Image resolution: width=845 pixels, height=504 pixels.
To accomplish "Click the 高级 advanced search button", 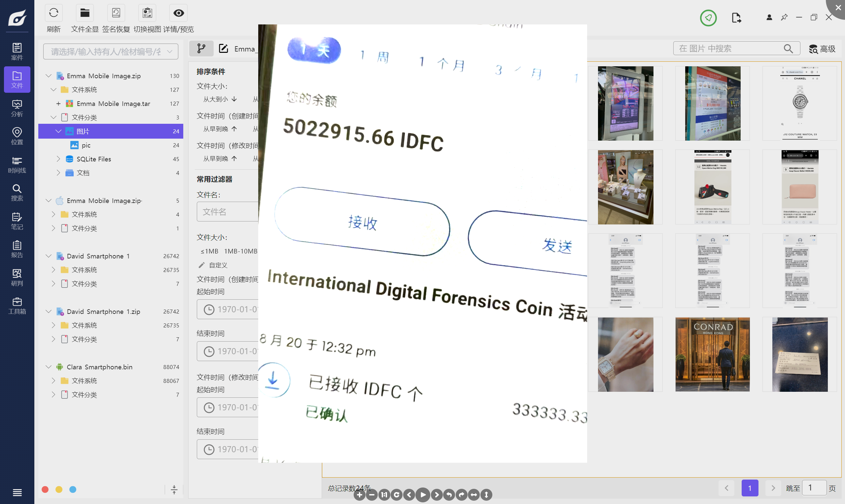I will [822, 49].
